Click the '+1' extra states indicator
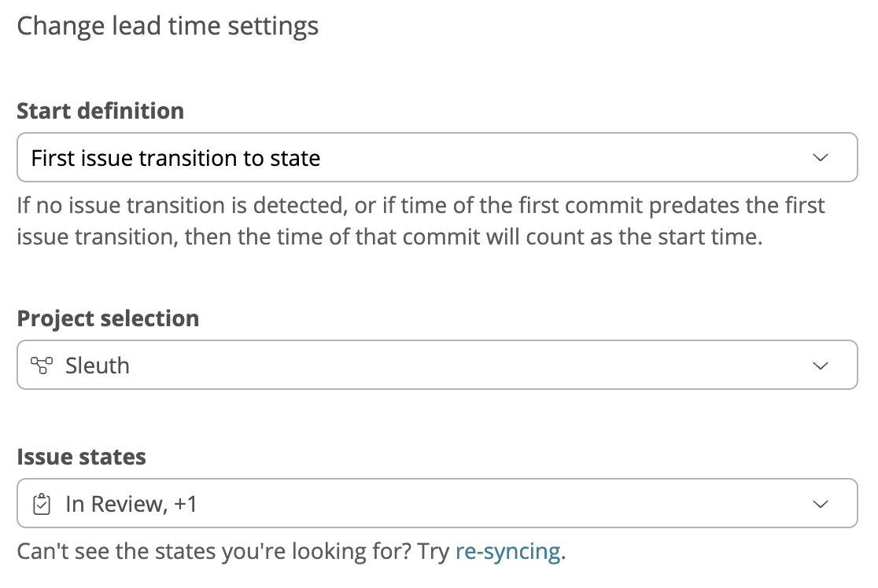878x588 pixels. click(x=186, y=504)
